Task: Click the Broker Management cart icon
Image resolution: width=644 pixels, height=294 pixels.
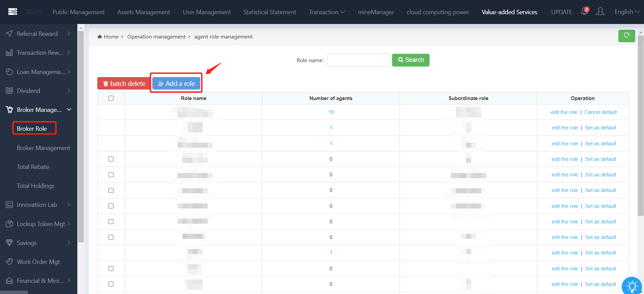Action: tap(9, 109)
